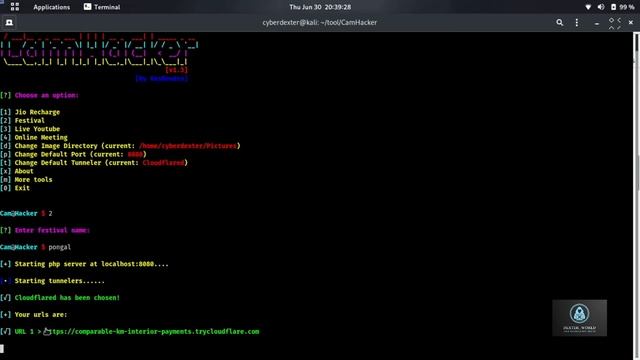This screenshot has width=640, height=360.
Task: Open terminal search magnifier icon
Action: [x=560, y=22]
